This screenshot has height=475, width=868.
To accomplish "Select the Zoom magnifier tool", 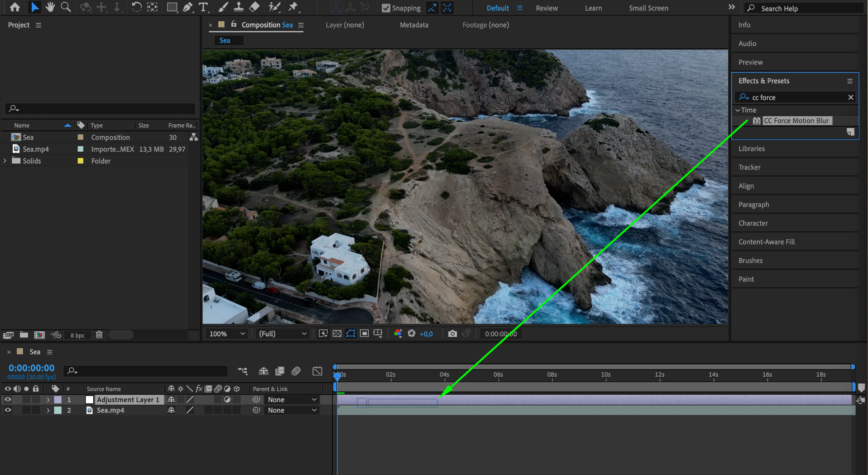I will [x=66, y=7].
